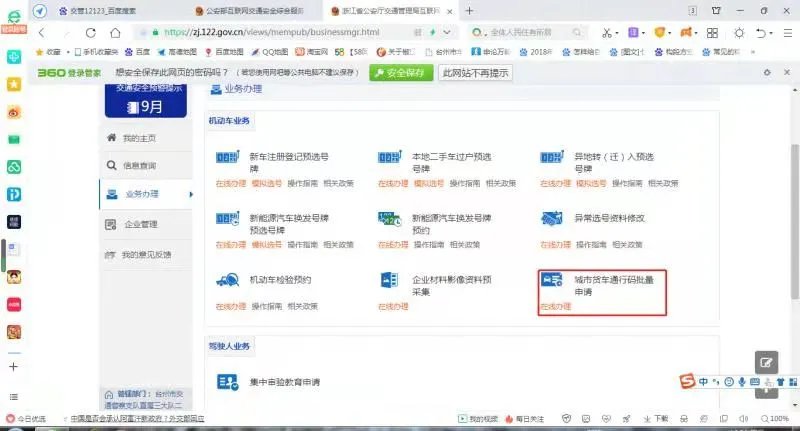Viewport: 800px width, 431px height.
Task: Toggle the Sogou soft keyboard icon
Action: [755, 382]
